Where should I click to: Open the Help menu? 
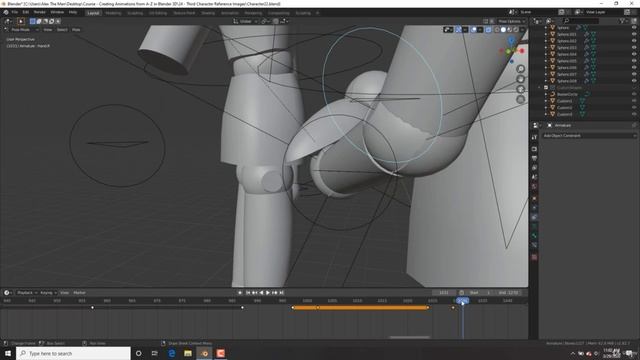tap(73, 12)
